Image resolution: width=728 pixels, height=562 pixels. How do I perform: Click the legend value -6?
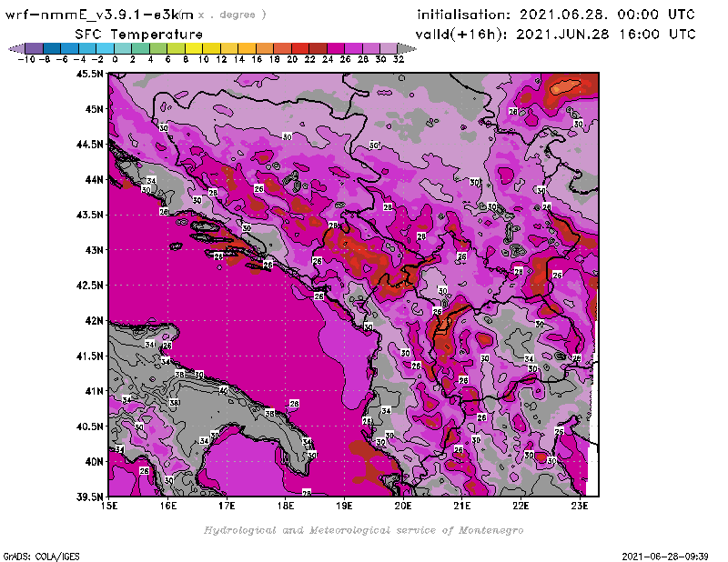tap(62, 59)
